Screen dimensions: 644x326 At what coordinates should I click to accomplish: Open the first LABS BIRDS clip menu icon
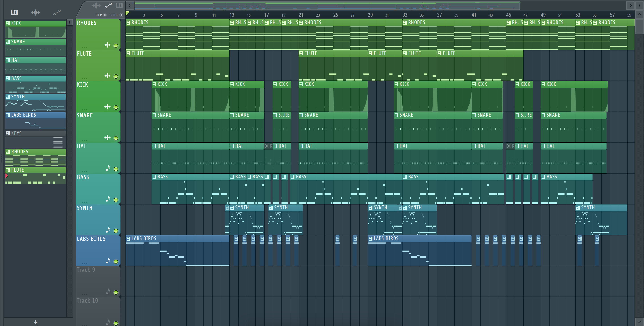click(x=129, y=239)
